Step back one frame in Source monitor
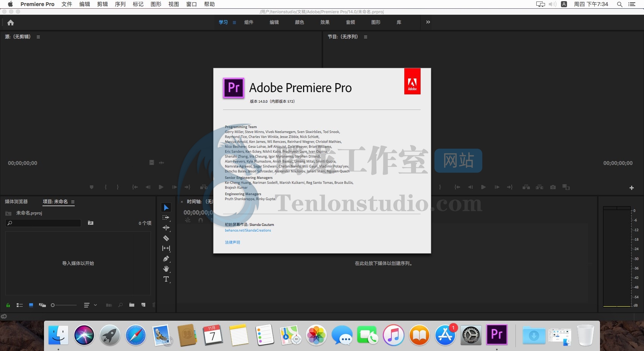The height and width of the screenshot is (351, 644). coord(148,187)
